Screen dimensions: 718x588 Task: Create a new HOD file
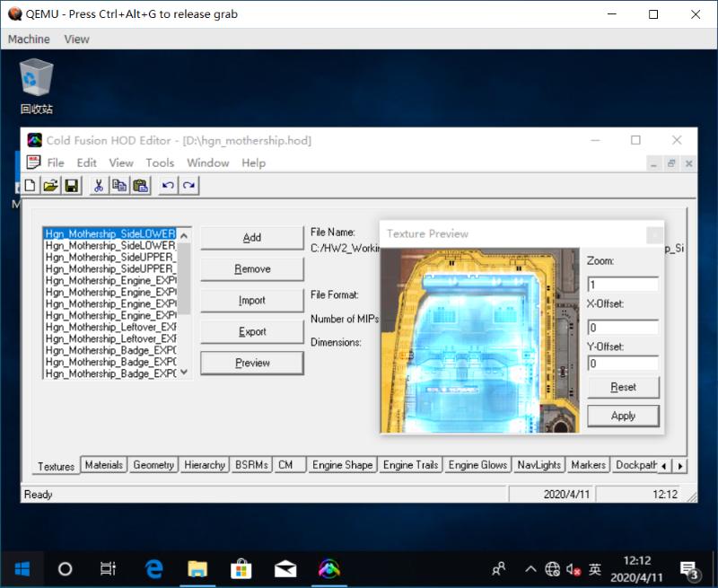click(30, 186)
